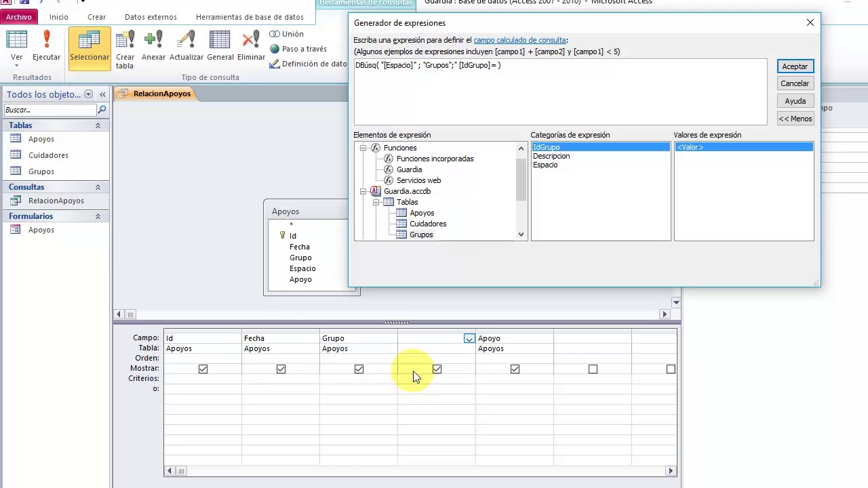Pick the Actualizar query type
Screen dimensions: 868x488
[186, 46]
